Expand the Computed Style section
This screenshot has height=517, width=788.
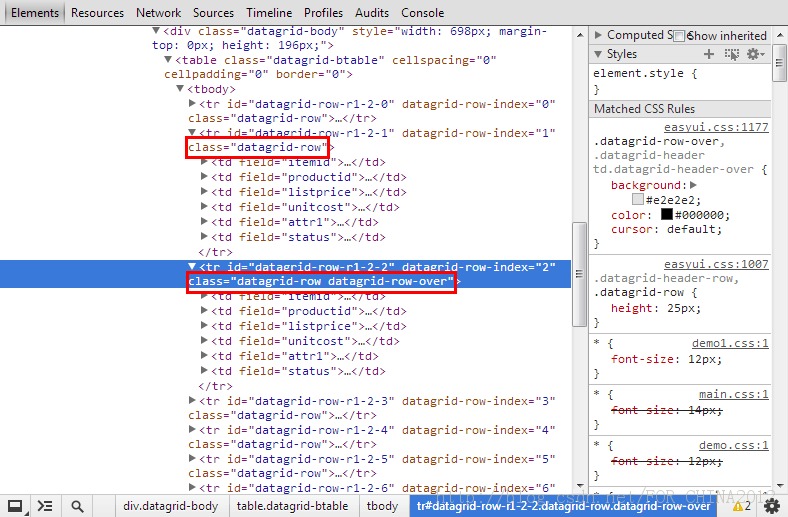click(598, 35)
